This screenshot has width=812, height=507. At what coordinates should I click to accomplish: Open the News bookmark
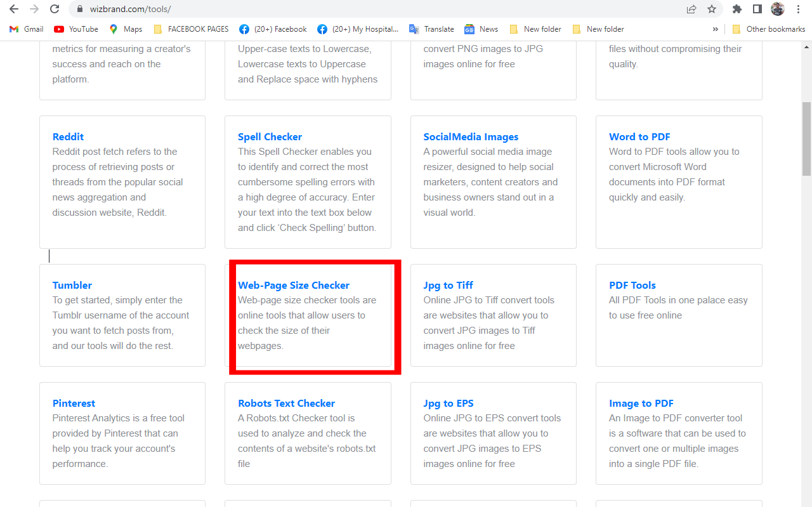pos(481,29)
